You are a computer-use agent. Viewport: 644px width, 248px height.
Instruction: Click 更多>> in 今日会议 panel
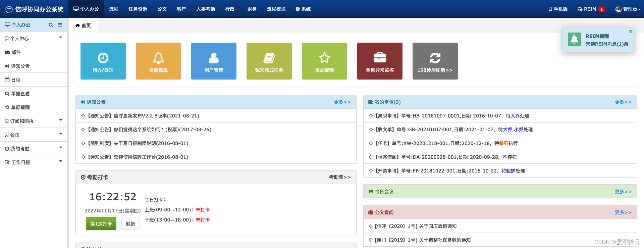click(x=623, y=192)
